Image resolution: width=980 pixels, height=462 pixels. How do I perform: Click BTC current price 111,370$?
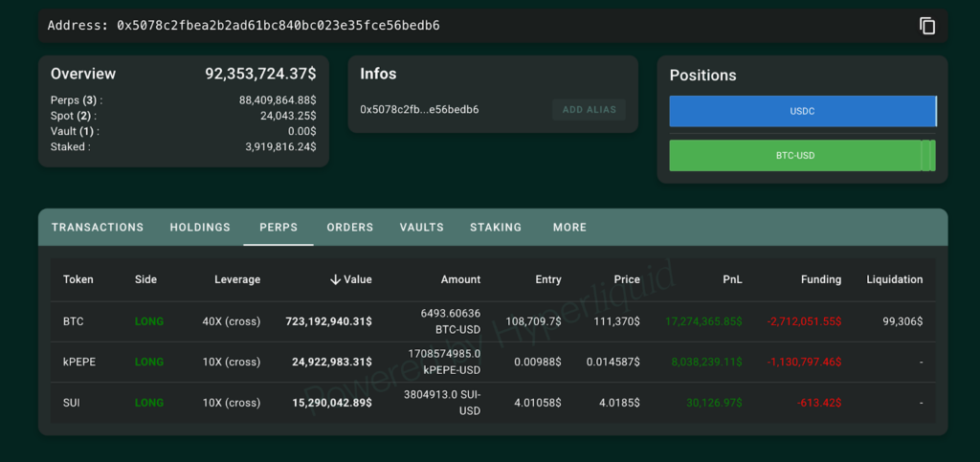[x=616, y=321]
